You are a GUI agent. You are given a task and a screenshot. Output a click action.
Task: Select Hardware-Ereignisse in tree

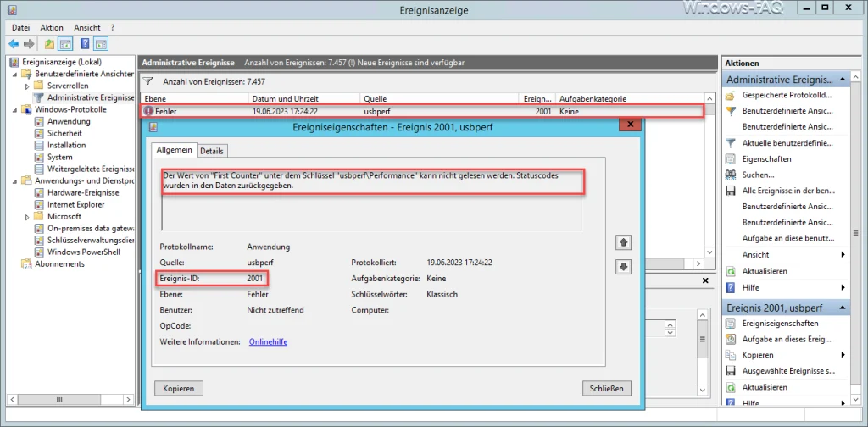[83, 192]
